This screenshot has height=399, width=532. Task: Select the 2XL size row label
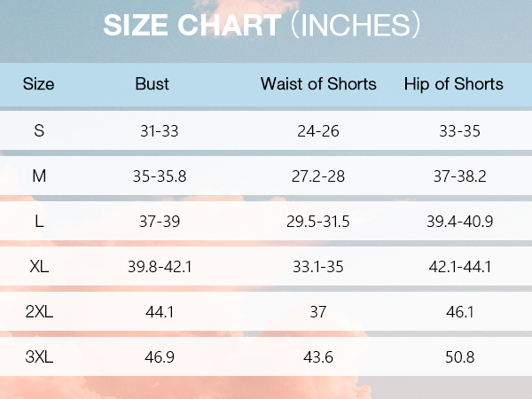coord(39,311)
